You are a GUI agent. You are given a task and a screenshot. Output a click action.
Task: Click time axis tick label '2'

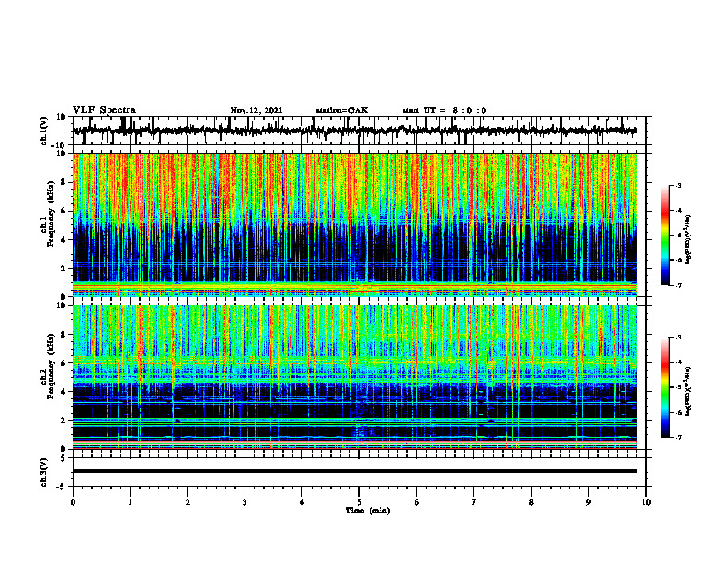coord(188,502)
